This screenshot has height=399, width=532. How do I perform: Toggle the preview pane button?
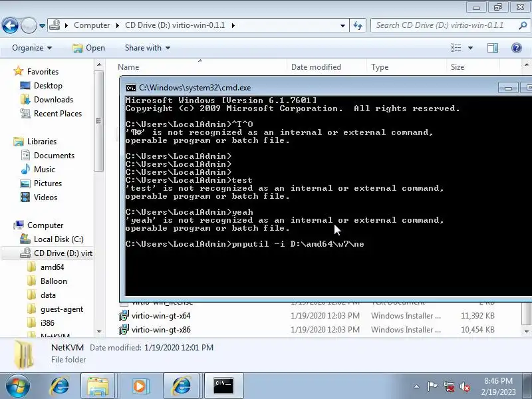tap(493, 48)
